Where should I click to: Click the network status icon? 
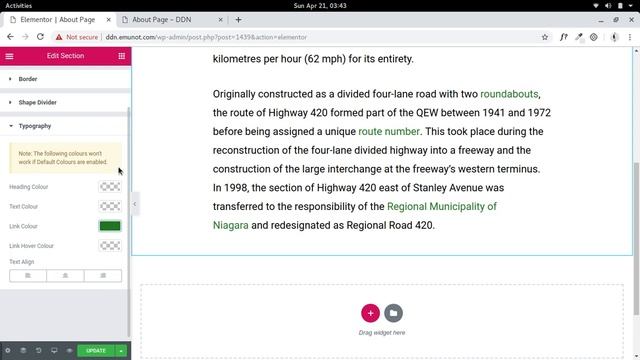[596, 5]
